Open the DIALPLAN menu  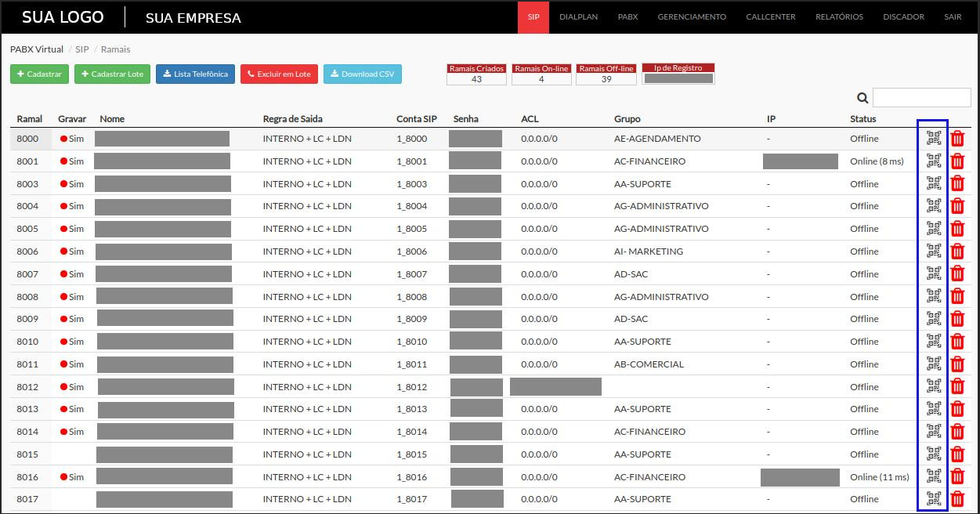pyautogui.click(x=578, y=17)
